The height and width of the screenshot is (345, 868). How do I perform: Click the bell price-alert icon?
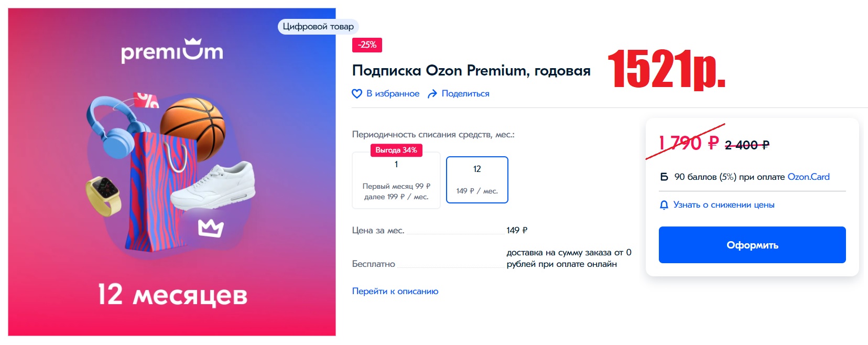click(x=664, y=205)
